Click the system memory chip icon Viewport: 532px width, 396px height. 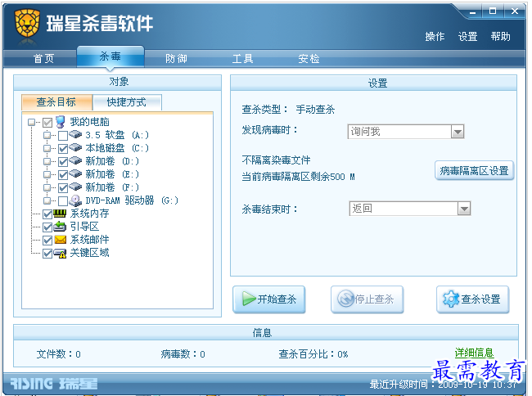tap(60, 214)
